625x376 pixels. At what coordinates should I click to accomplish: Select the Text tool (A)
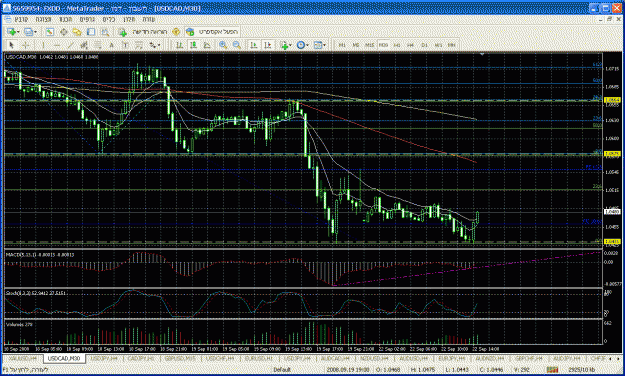pyautogui.click(x=111, y=45)
